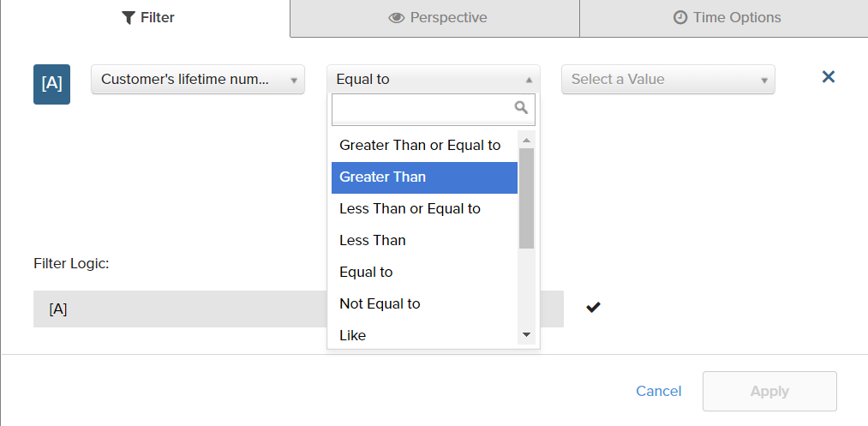The image size is (868, 426).
Task: Switch to the Time Options tab
Action: [x=727, y=17]
